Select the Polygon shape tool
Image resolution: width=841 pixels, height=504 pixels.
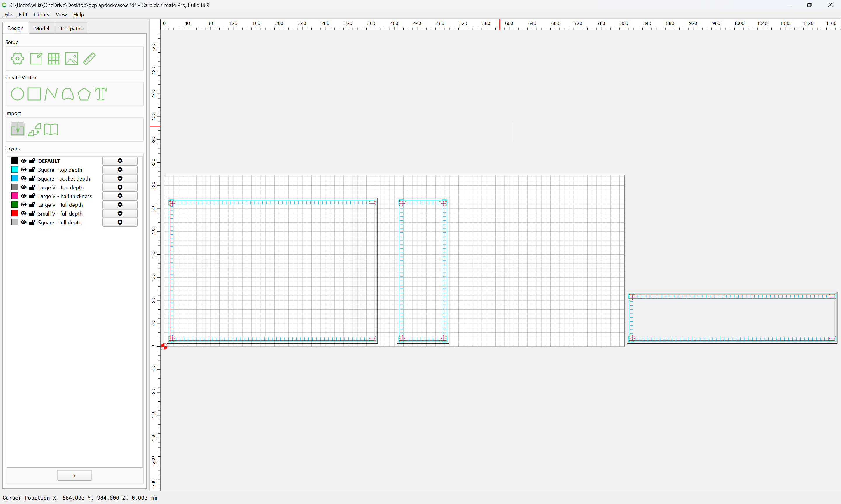[84, 94]
